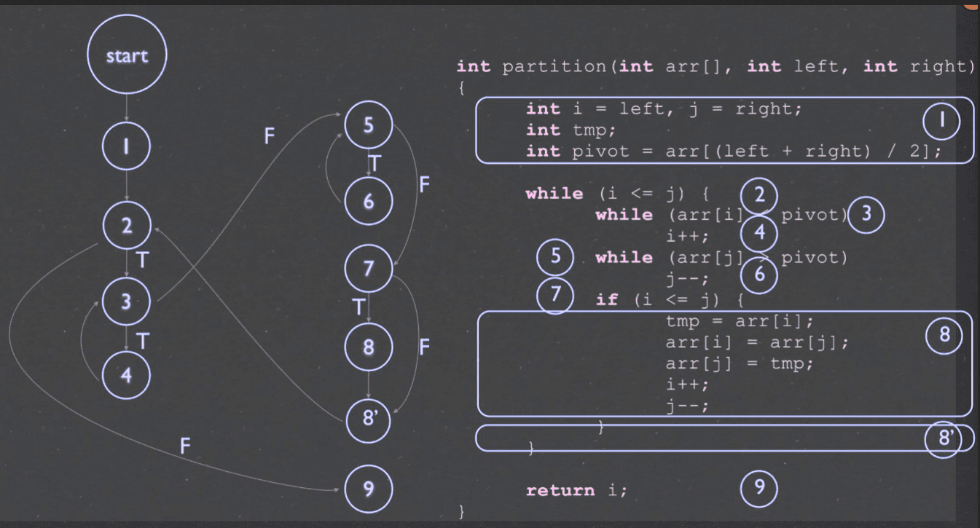This screenshot has height=528, width=980.
Task: Select node 7 in the flow graph
Action: [x=369, y=270]
